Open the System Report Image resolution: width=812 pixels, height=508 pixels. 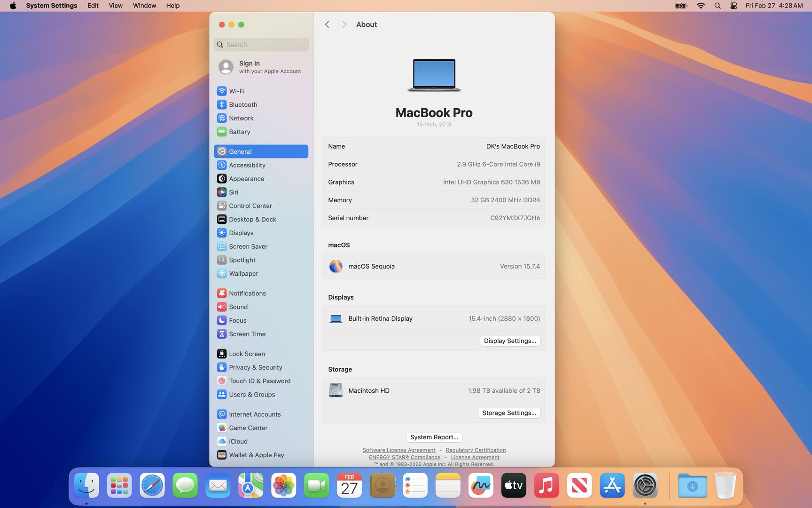pyautogui.click(x=434, y=437)
